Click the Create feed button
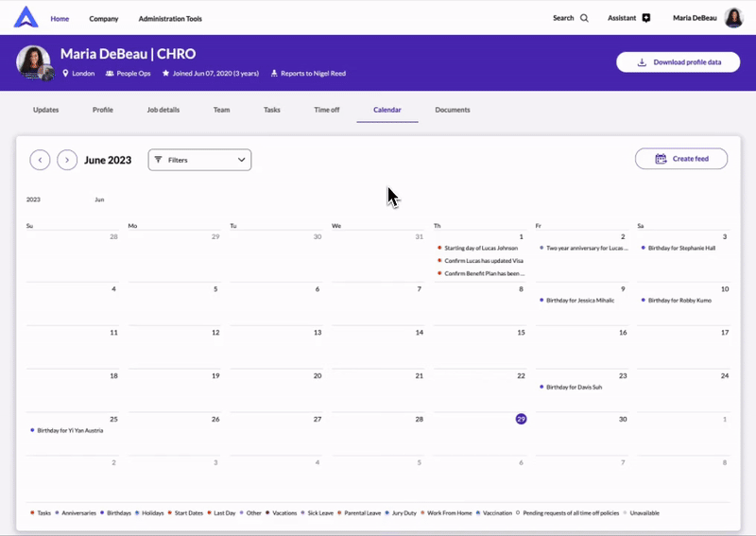The height and width of the screenshot is (536, 756). coord(680,159)
